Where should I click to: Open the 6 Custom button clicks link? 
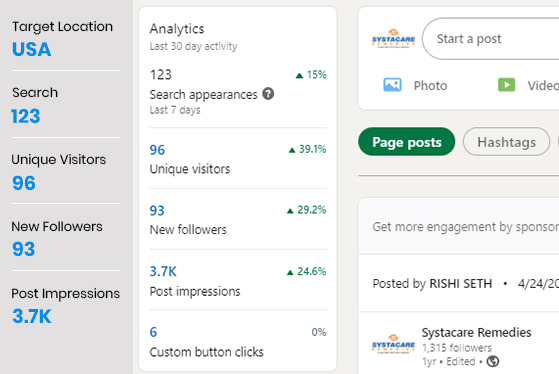tap(206, 342)
